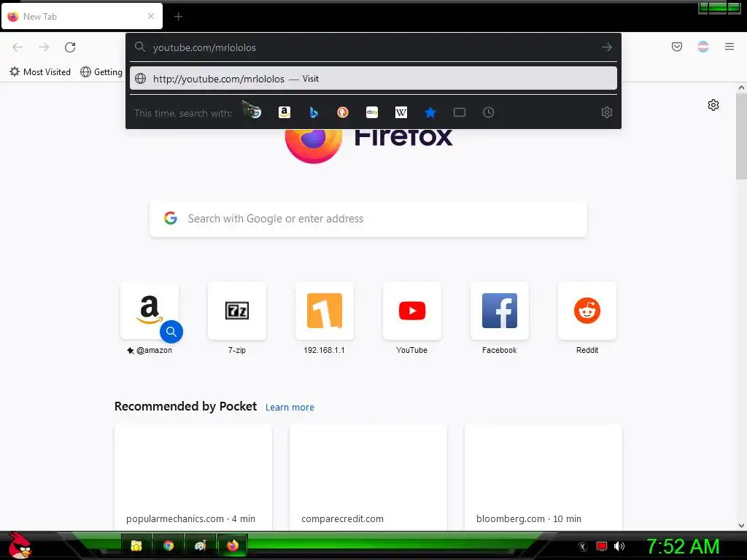Search this time with DuckDuckGo

point(343,112)
